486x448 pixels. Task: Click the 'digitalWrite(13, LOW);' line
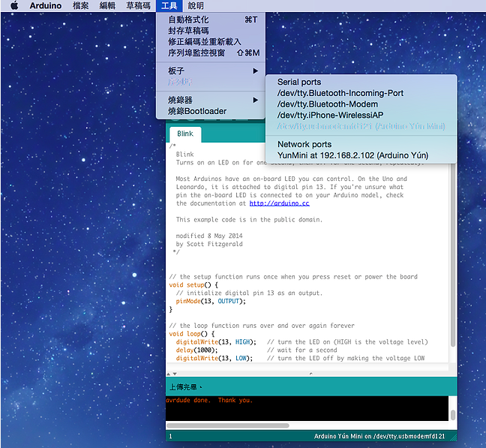click(x=214, y=359)
